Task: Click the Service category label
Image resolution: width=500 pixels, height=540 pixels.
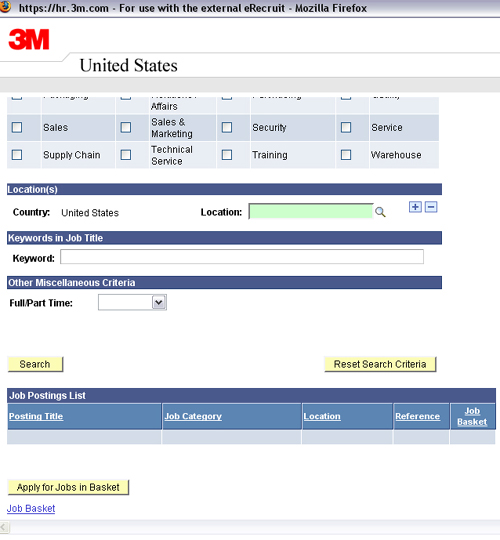Action: (387, 127)
